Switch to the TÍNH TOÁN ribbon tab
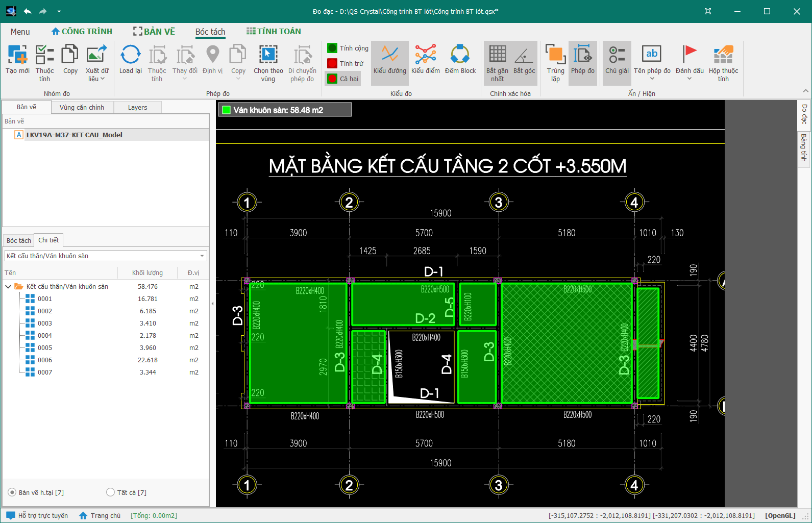The width and height of the screenshot is (812, 523). pos(274,32)
